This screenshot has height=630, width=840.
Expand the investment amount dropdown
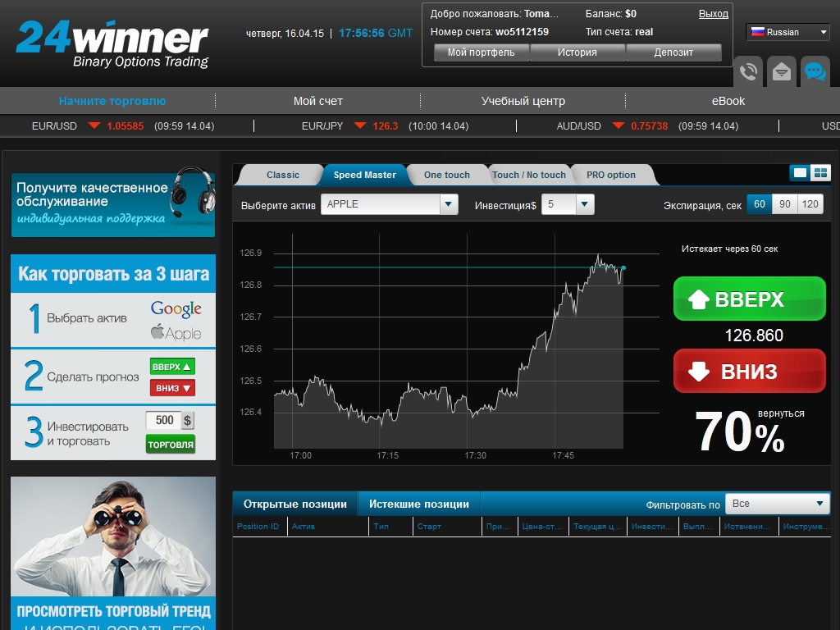click(584, 204)
